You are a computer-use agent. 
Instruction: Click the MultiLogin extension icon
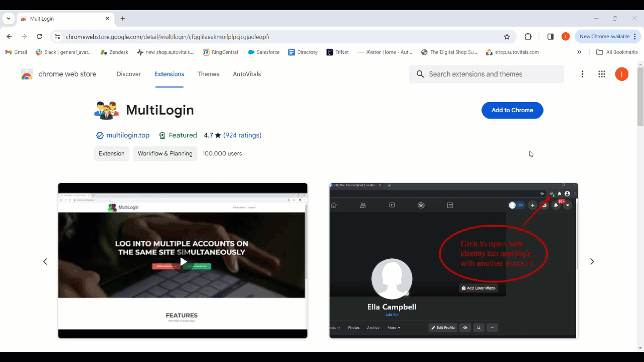[x=106, y=110]
